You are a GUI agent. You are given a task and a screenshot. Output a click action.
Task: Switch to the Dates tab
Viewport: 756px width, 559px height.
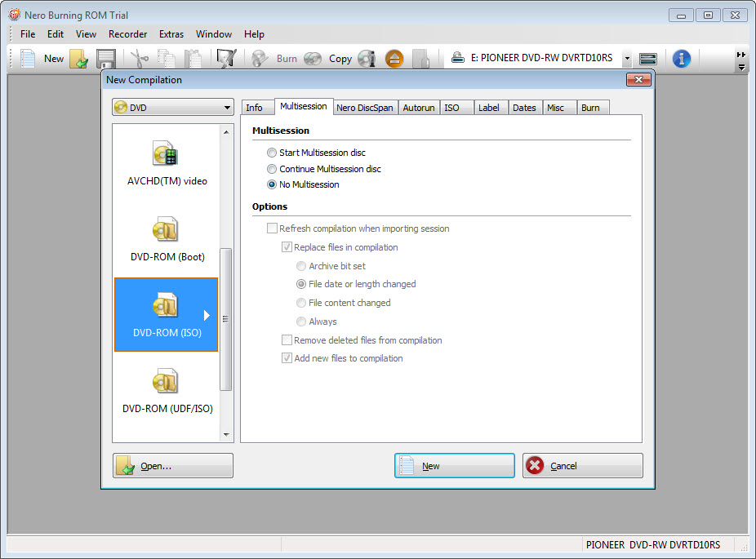tap(525, 108)
